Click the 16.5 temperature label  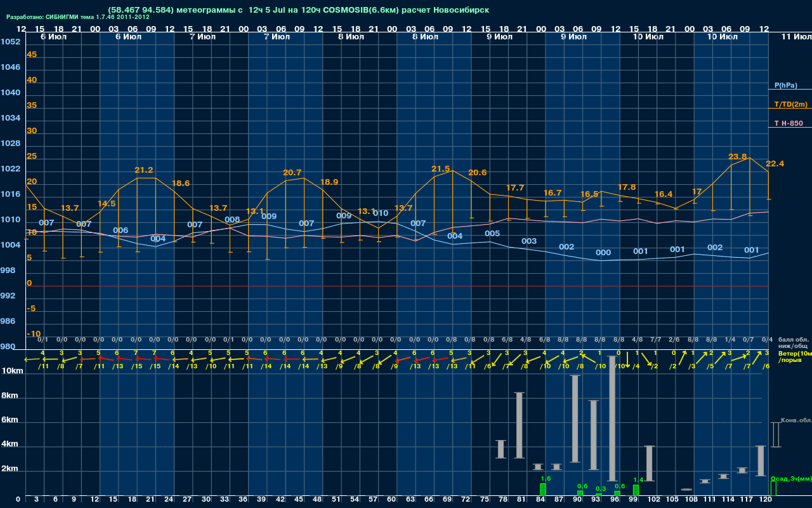pos(589,194)
